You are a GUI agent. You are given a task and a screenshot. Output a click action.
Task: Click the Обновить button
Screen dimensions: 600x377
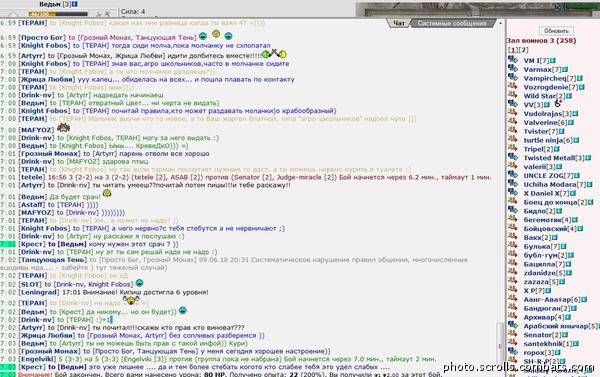556,31
